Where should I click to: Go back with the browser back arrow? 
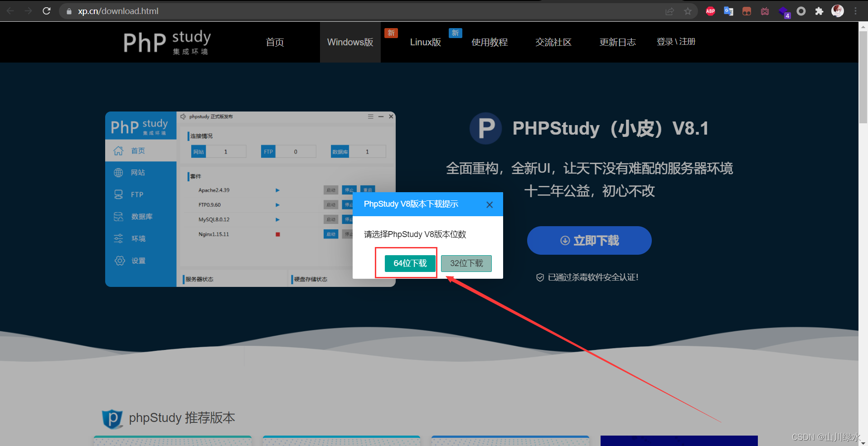(x=10, y=11)
